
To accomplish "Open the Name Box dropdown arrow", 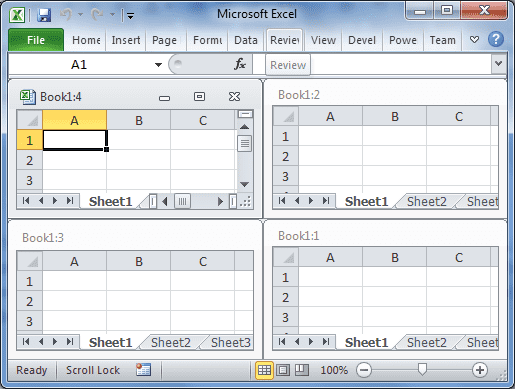I will [158, 64].
